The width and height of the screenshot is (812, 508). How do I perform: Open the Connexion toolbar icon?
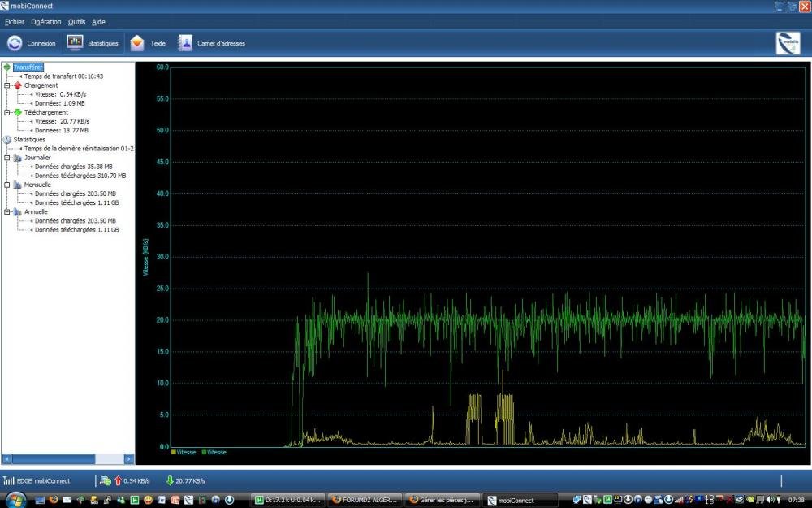tap(15, 43)
